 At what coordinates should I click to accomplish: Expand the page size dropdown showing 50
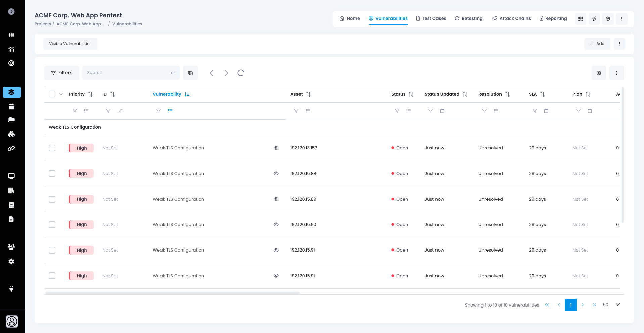tap(617, 305)
